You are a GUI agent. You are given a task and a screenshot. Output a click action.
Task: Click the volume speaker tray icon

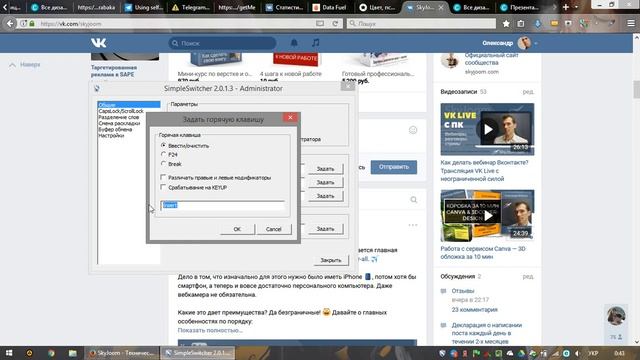click(x=577, y=353)
